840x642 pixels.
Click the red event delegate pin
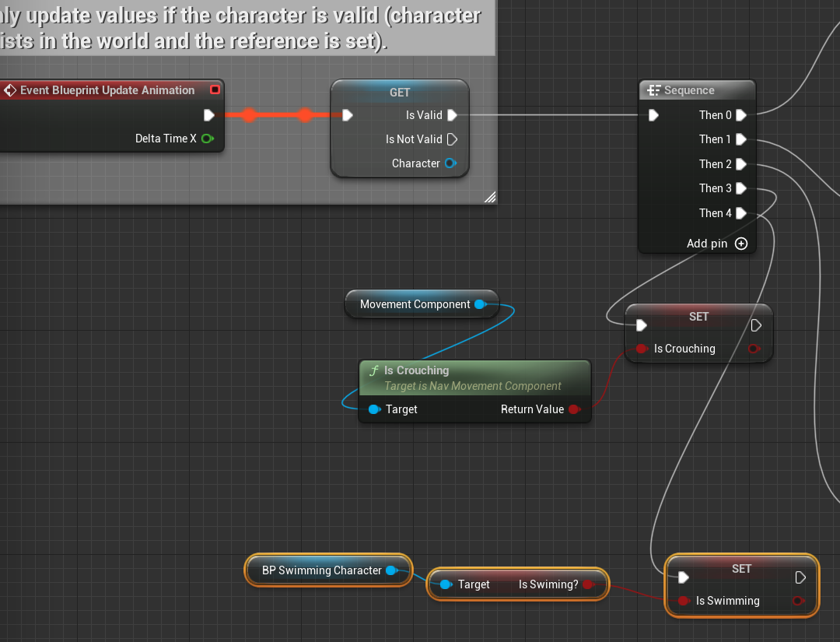[x=215, y=90]
